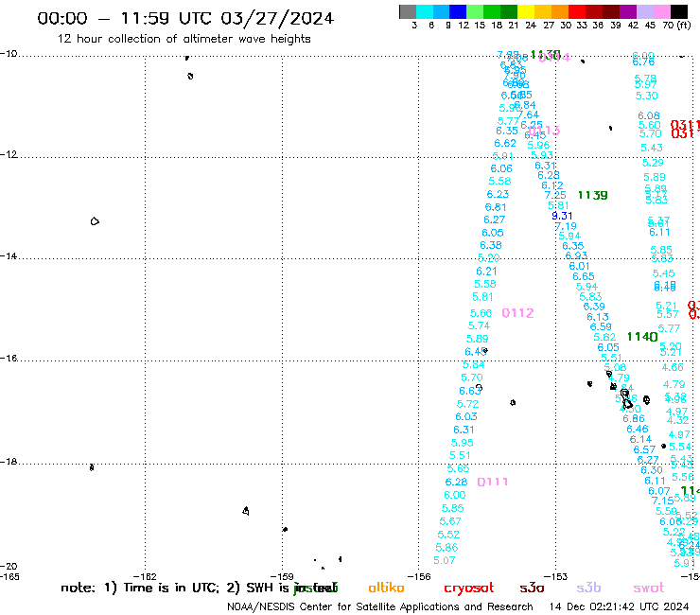Viewport: 700px width, 615px height.
Task: Click the wave height value '6.38'
Action: coord(491,245)
